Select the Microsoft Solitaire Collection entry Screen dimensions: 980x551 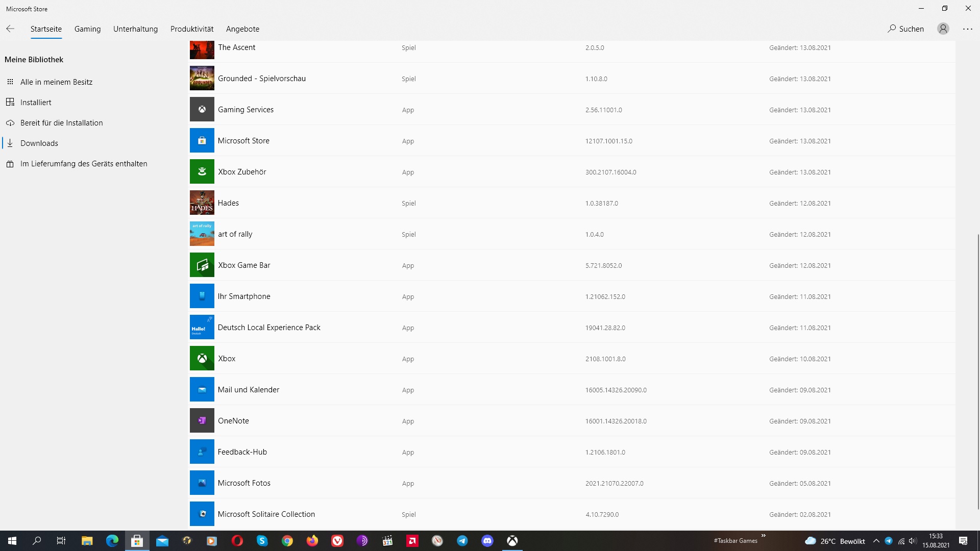266,514
